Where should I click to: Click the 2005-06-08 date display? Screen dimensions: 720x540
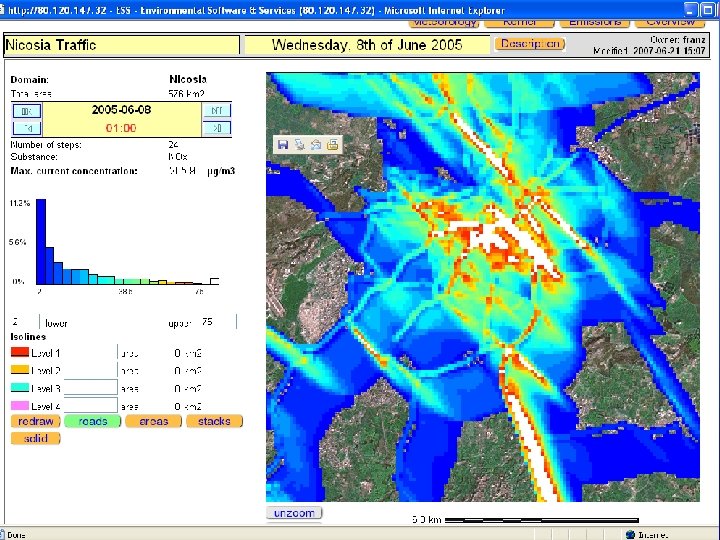click(x=121, y=110)
